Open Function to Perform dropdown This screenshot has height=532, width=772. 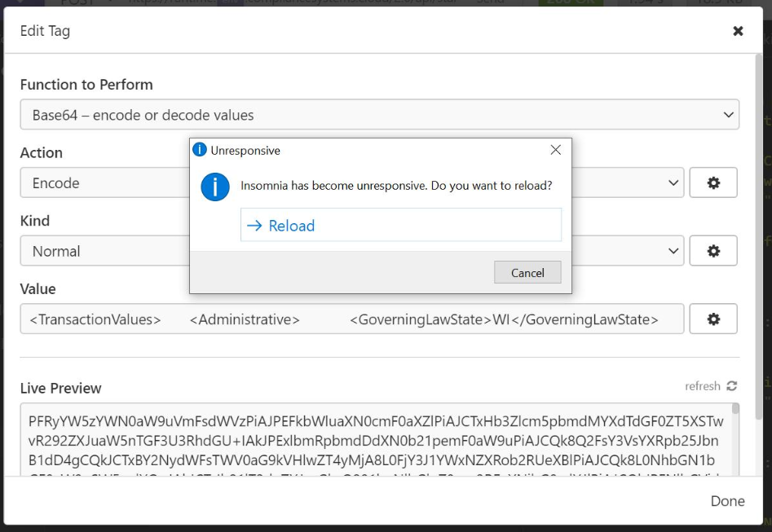[x=380, y=114]
